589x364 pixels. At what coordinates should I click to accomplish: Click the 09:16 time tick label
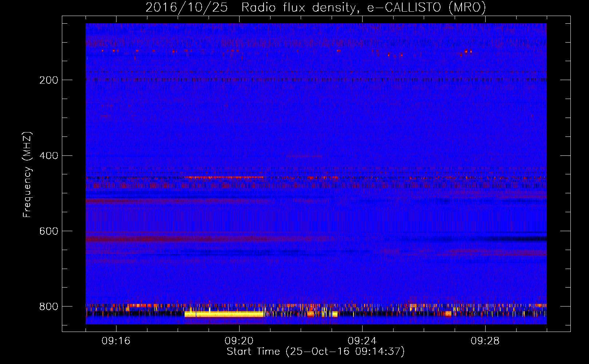pyautogui.click(x=116, y=341)
